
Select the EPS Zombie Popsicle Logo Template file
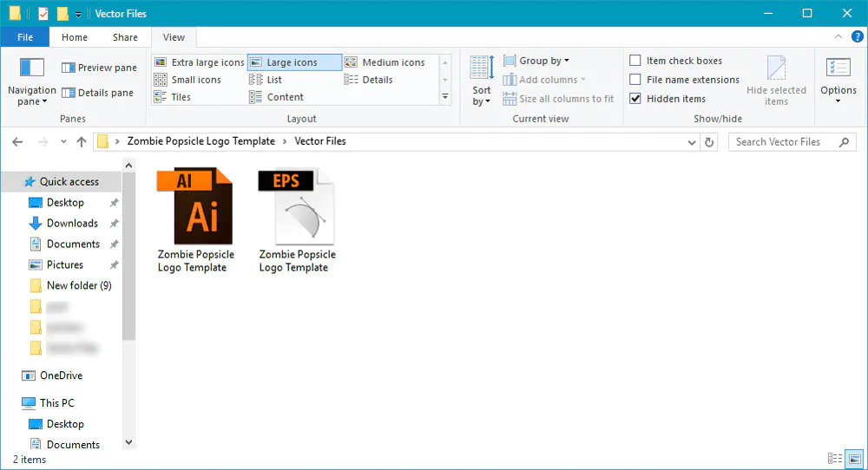pos(297,220)
